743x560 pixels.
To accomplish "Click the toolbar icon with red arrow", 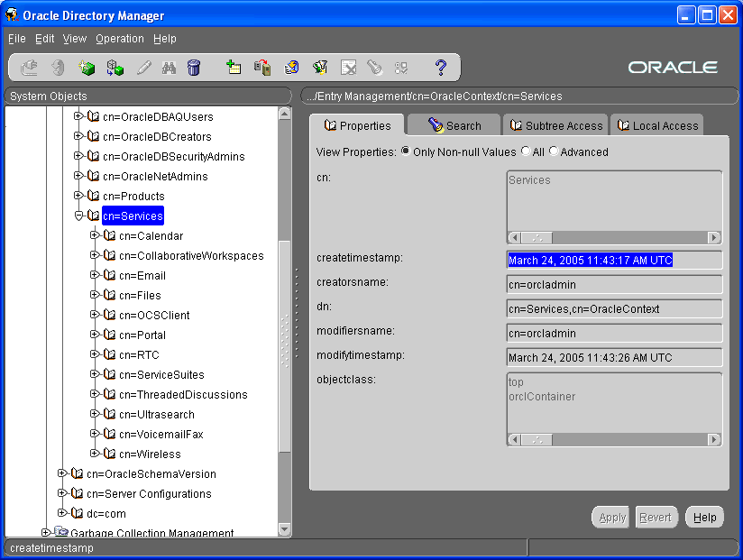I will tap(262, 68).
